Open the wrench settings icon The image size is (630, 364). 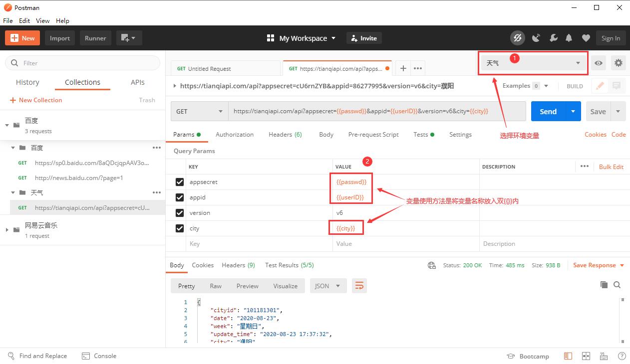pyautogui.click(x=553, y=38)
